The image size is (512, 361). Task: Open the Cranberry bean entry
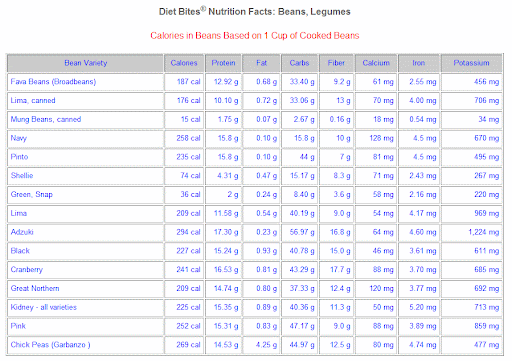click(27, 269)
